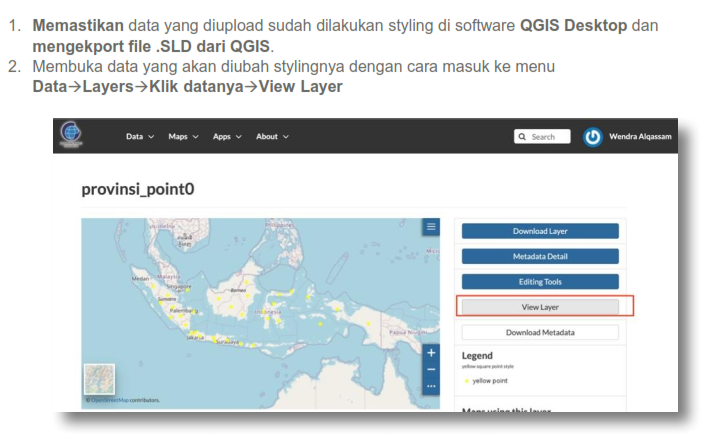Expand the Apps dropdown menu
Image resolution: width=721 pixels, height=443 pixels.
coord(227,137)
